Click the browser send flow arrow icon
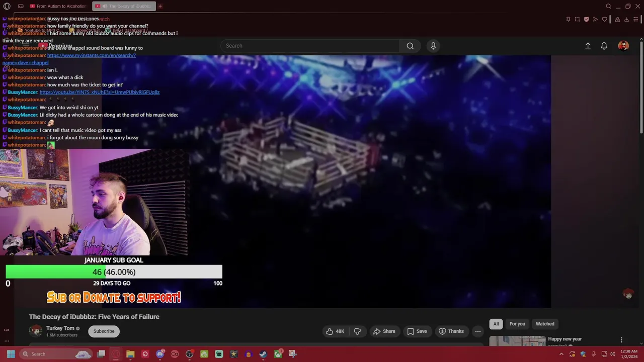The height and width of the screenshot is (362, 644). point(595,19)
